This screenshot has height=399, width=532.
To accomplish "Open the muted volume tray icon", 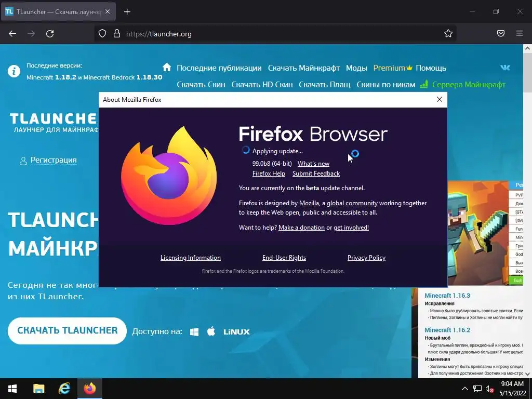I will click(x=489, y=389).
